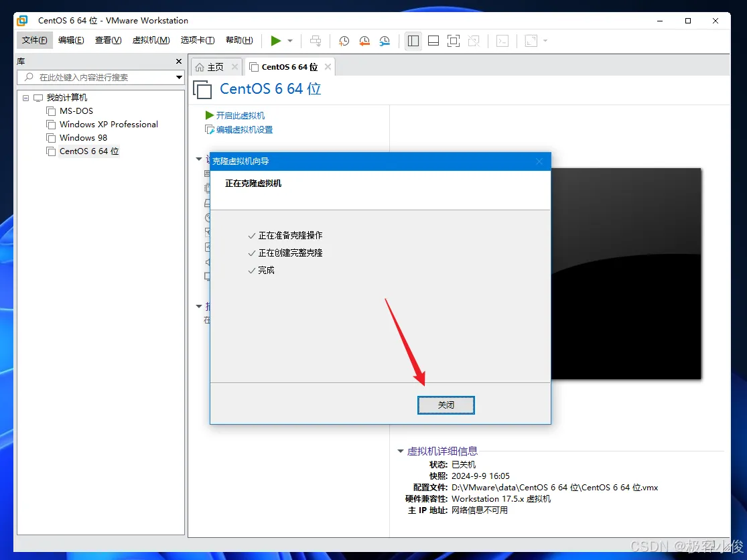
Task: Select CentOS 6 64 位 in library tree
Action: click(x=89, y=151)
